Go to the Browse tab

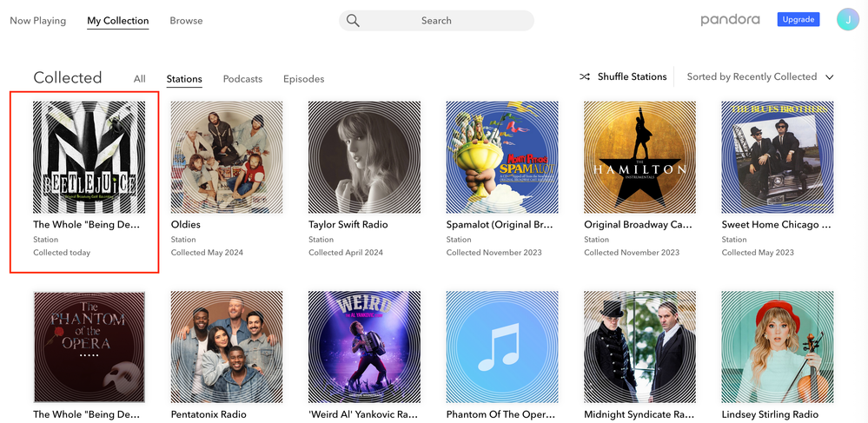[x=186, y=21]
